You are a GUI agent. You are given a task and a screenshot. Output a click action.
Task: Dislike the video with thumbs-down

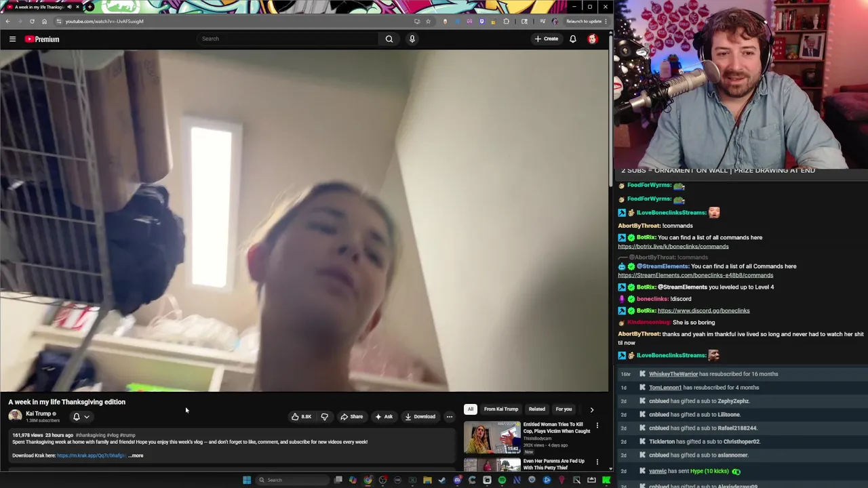click(x=324, y=417)
